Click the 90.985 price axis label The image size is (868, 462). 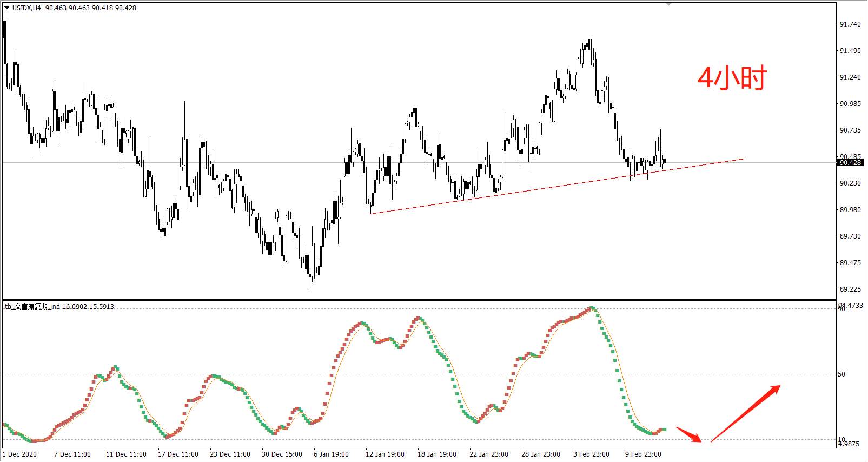(x=850, y=104)
